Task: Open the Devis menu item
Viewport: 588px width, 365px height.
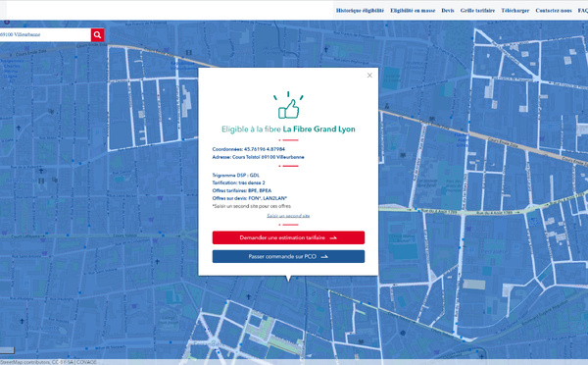Action: [448, 11]
